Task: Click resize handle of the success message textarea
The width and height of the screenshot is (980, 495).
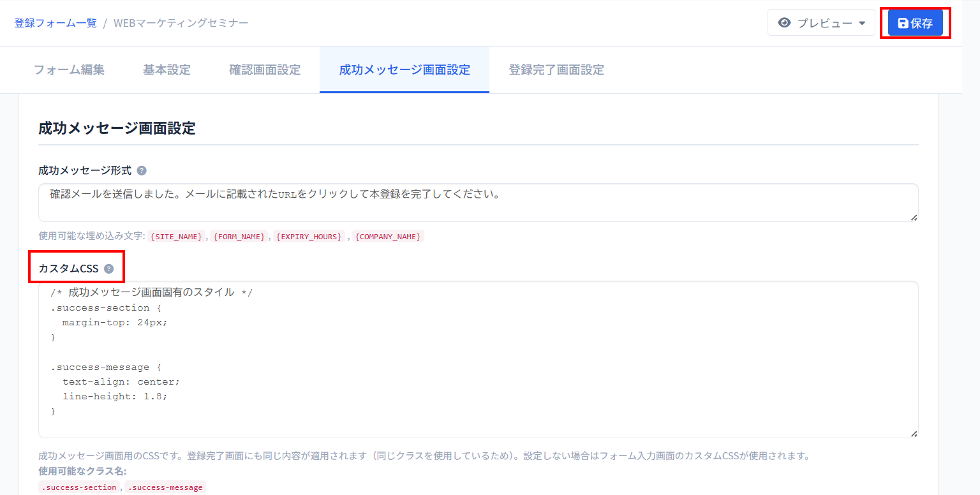Action: (914, 218)
